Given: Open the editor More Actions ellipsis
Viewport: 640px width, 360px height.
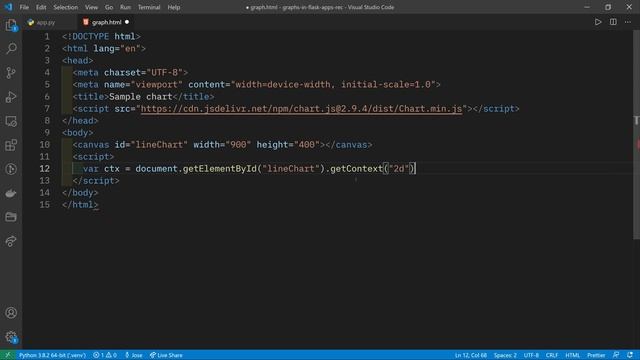Looking at the screenshot, I should coord(628,22).
